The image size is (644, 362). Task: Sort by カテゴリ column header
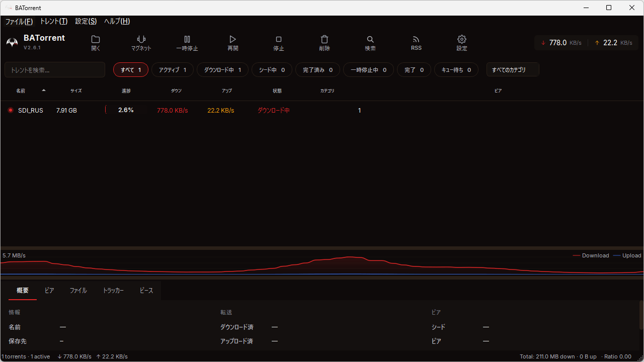(327, 91)
